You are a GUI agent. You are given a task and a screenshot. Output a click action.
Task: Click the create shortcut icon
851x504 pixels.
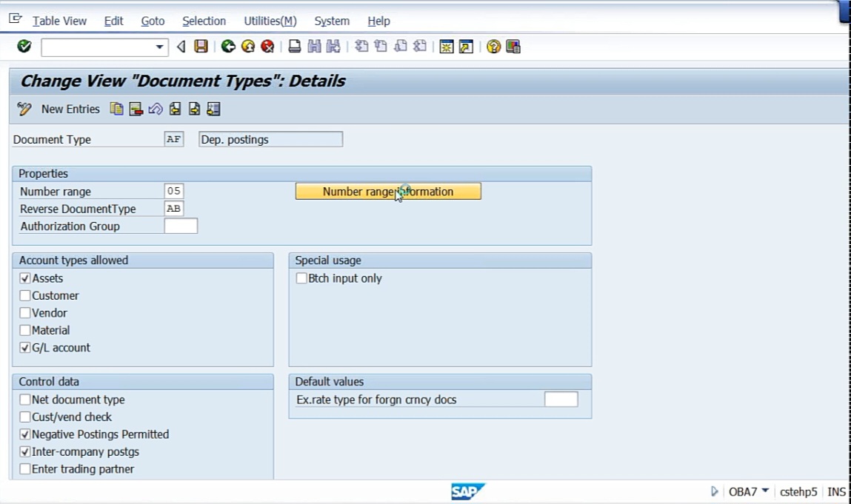(466, 47)
